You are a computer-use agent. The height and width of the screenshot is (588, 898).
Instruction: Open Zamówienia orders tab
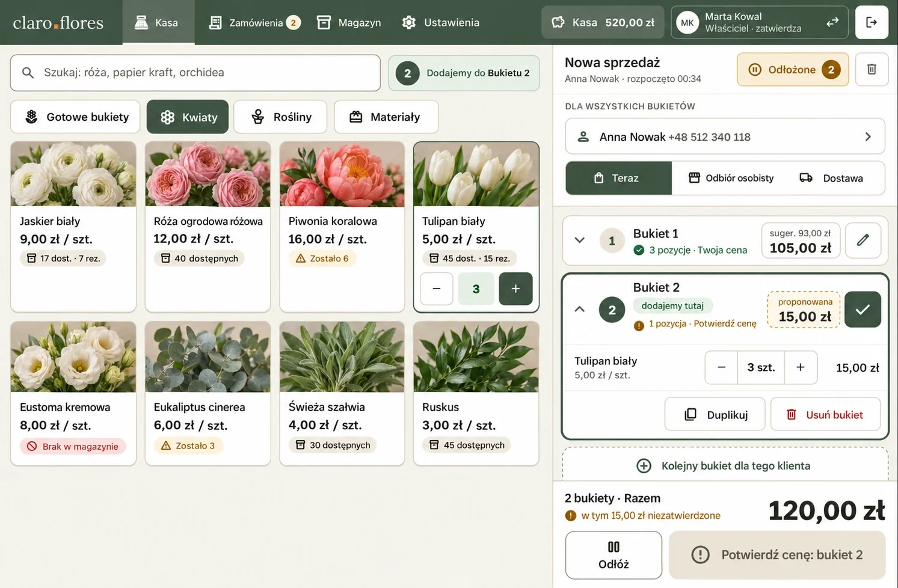click(254, 22)
